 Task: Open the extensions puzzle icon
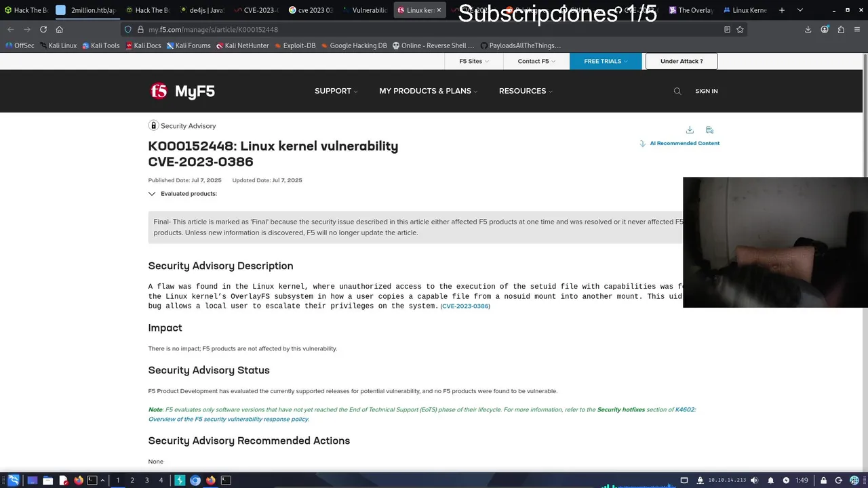(x=841, y=30)
